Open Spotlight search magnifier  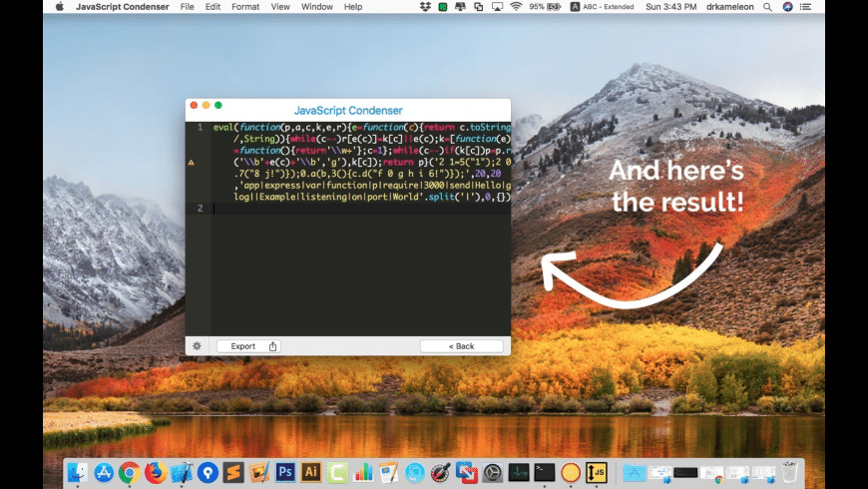[768, 7]
